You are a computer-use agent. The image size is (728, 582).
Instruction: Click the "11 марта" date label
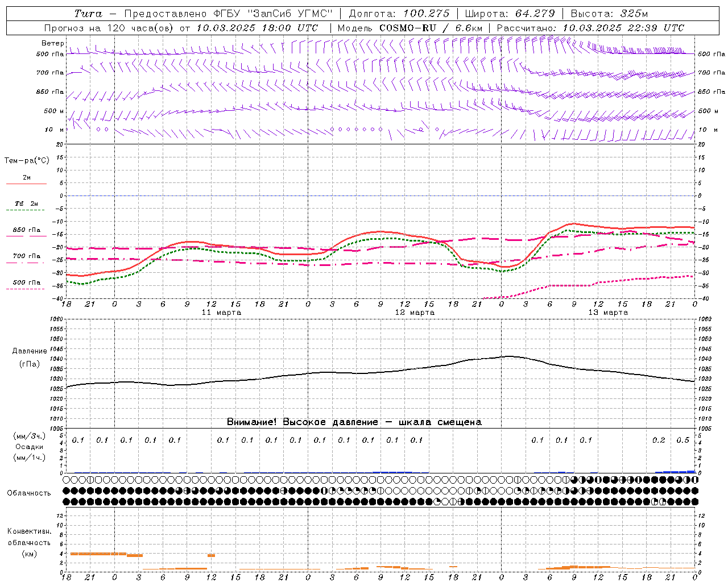(x=221, y=313)
